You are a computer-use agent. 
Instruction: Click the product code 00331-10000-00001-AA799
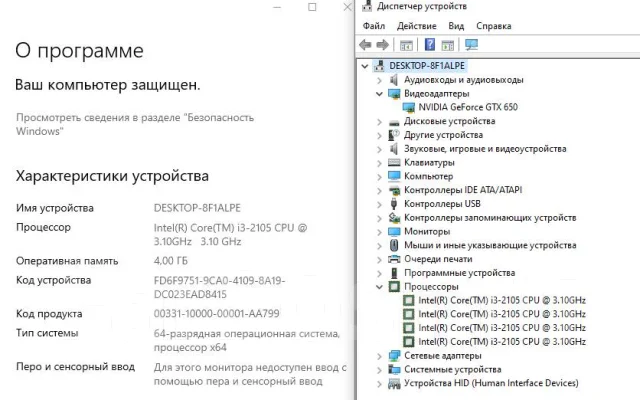click(x=216, y=313)
